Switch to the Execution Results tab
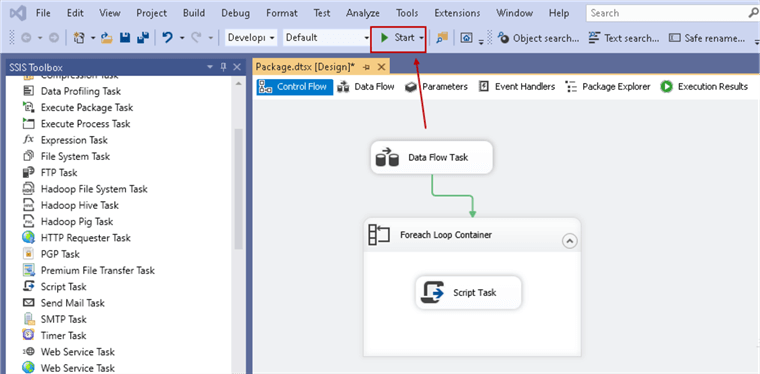The width and height of the screenshot is (760, 374). point(704,87)
